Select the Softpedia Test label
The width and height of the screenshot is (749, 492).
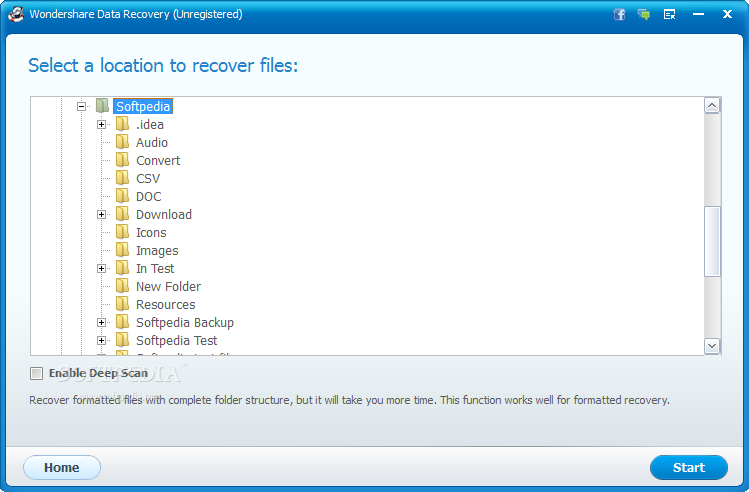click(x=176, y=341)
